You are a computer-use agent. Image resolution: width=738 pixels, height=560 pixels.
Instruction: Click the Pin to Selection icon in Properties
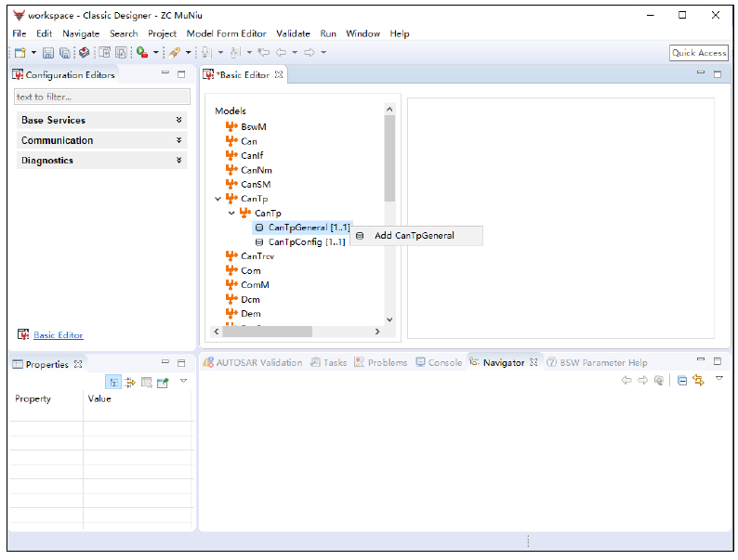[x=163, y=383]
